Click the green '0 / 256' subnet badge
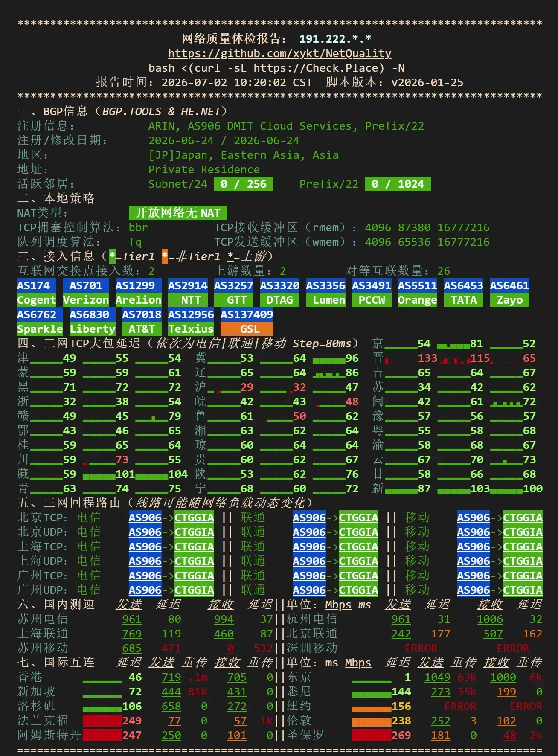 tap(244, 184)
